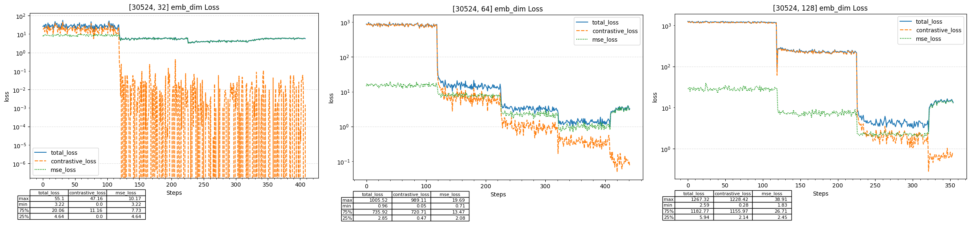Click min total_loss cell '3.22' in first table
This screenshot has width=980, height=236.
[x=49, y=204]
